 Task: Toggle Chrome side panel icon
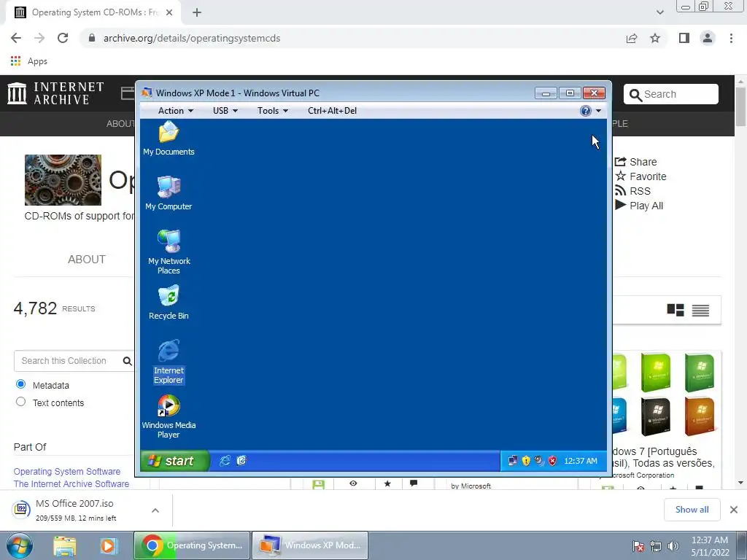(684, 38)
